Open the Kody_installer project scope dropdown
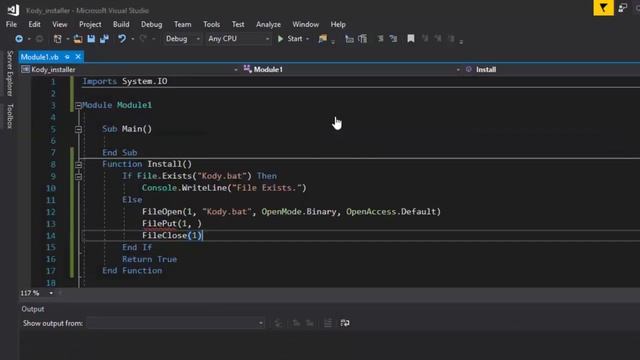This screenshot has width=640, height=360. coord(236,70)
